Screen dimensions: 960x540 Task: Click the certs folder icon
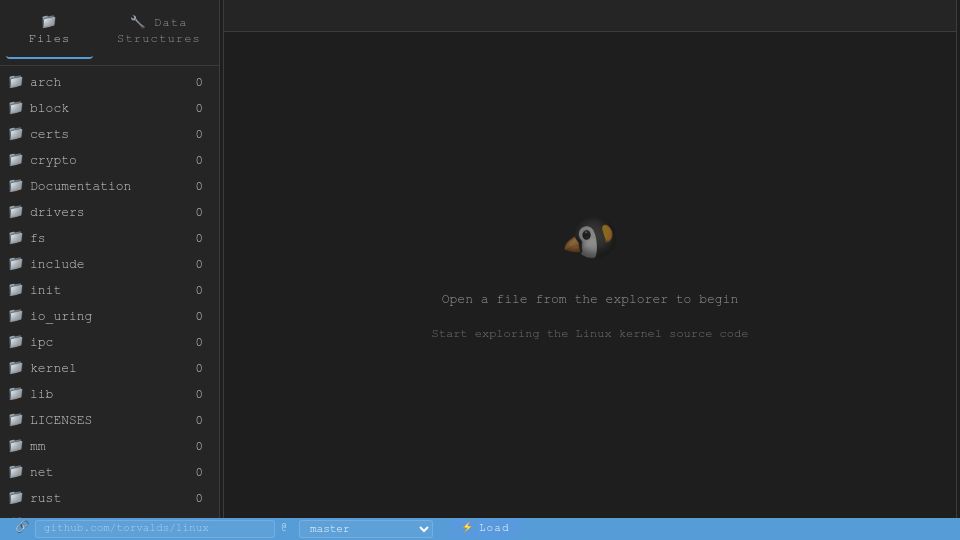(16, 133)
